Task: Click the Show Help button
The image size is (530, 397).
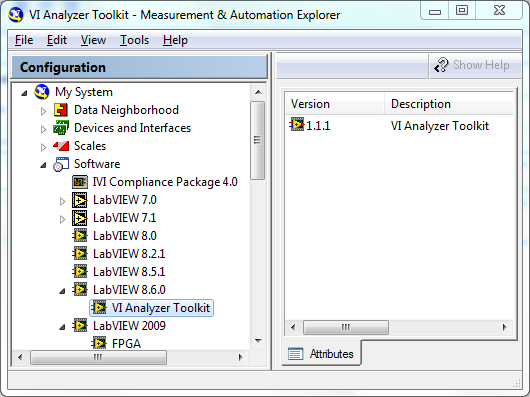Action: (475, 65)
